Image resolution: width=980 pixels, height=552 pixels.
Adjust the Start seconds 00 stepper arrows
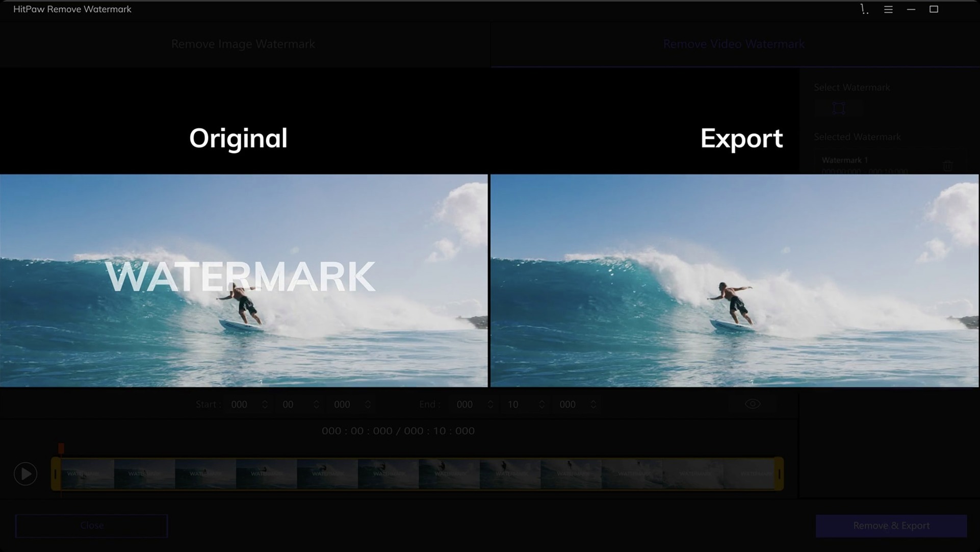click(x=316, y=405)
